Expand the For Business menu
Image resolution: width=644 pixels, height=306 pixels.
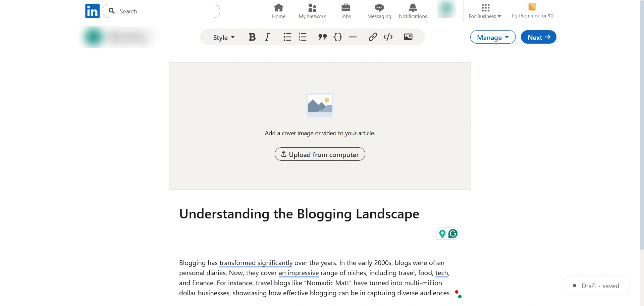[485, 11]
